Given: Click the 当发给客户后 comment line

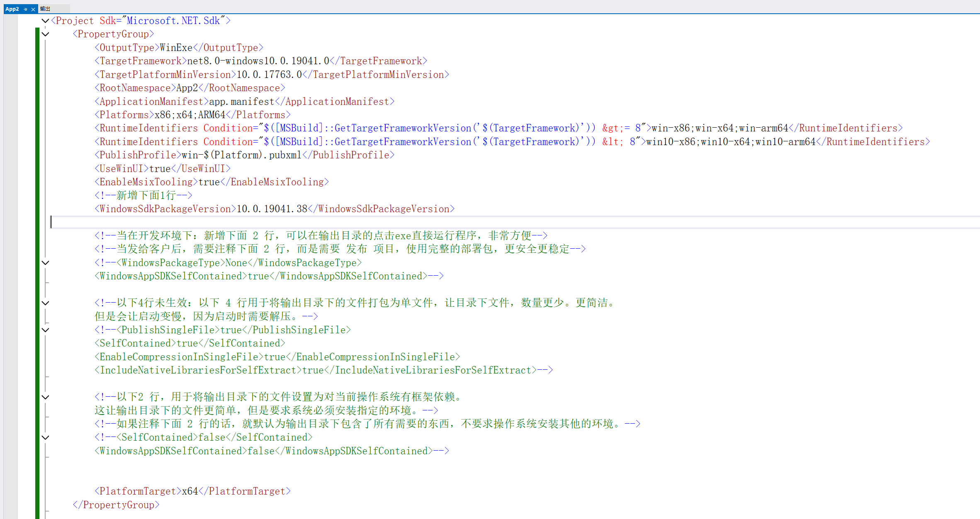Looking at the screenshot, I should 340,249.
